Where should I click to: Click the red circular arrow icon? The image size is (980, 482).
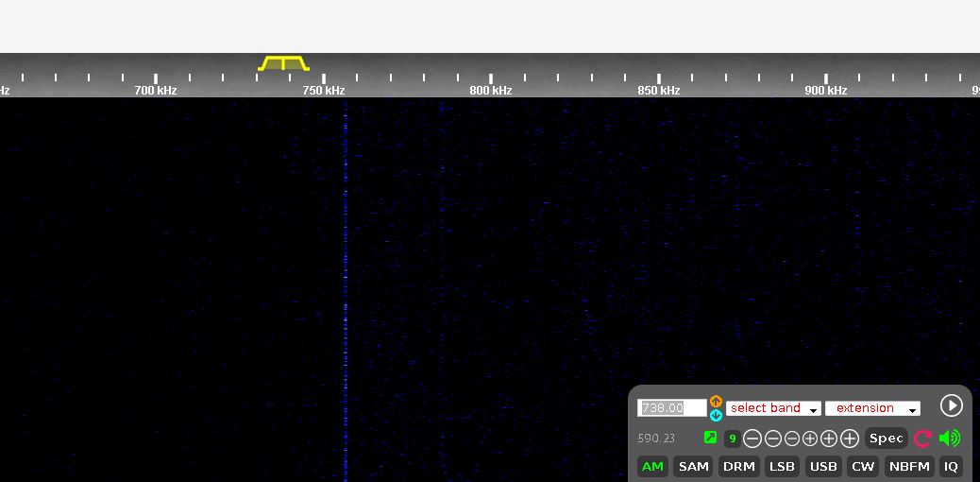coord(922,439)
